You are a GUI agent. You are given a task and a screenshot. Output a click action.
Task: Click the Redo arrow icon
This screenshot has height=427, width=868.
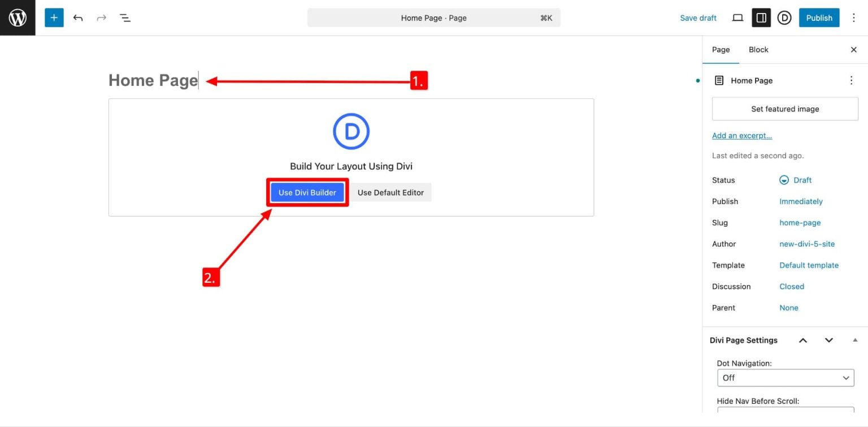click(x=101, y=18)
